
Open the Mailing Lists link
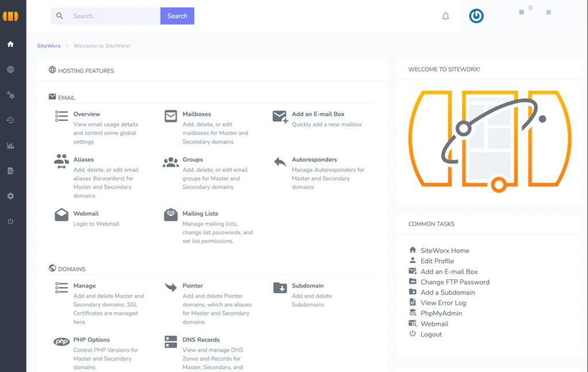(200, 213)
